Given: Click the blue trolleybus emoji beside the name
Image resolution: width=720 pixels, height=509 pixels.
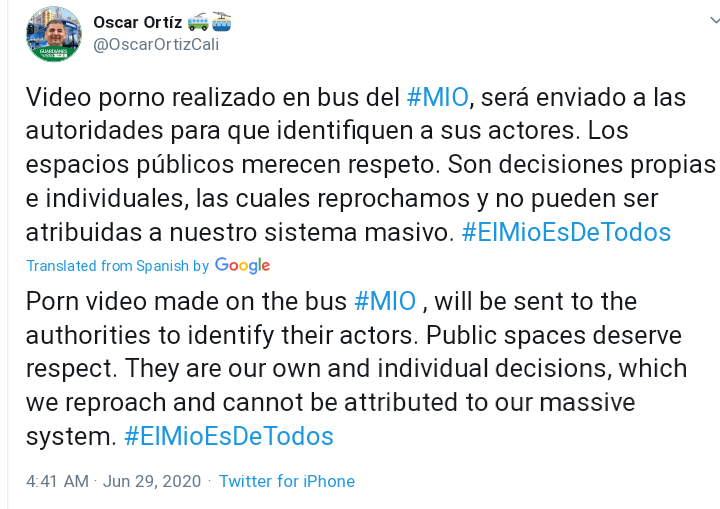Looking at the screenshot, I should click(x=220, y=21).
